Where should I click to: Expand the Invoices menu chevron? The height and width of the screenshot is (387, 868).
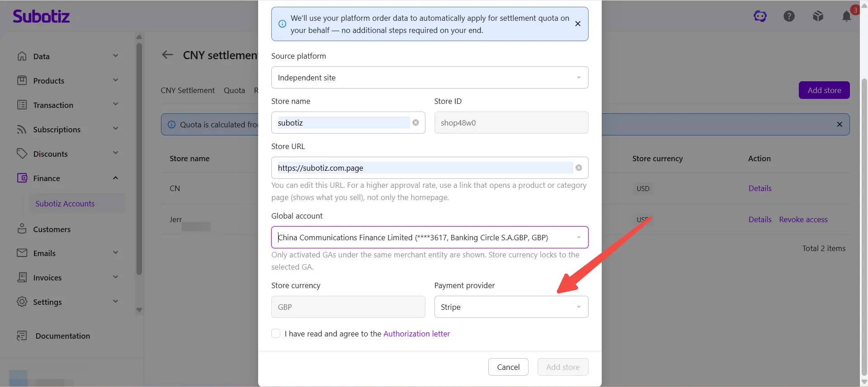click(115, 277)
